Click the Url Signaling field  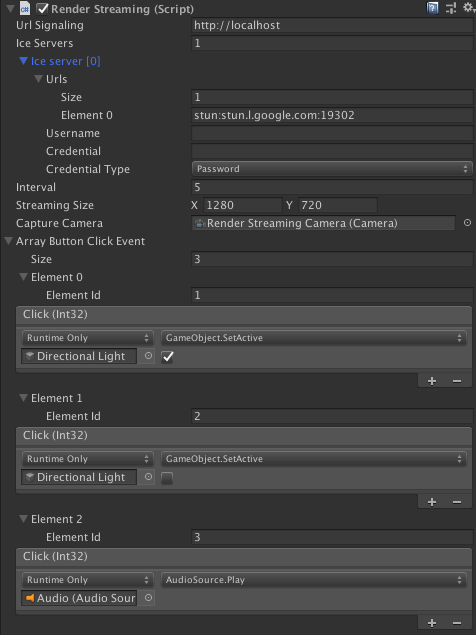pyautogui.click(x=332, y=25)
